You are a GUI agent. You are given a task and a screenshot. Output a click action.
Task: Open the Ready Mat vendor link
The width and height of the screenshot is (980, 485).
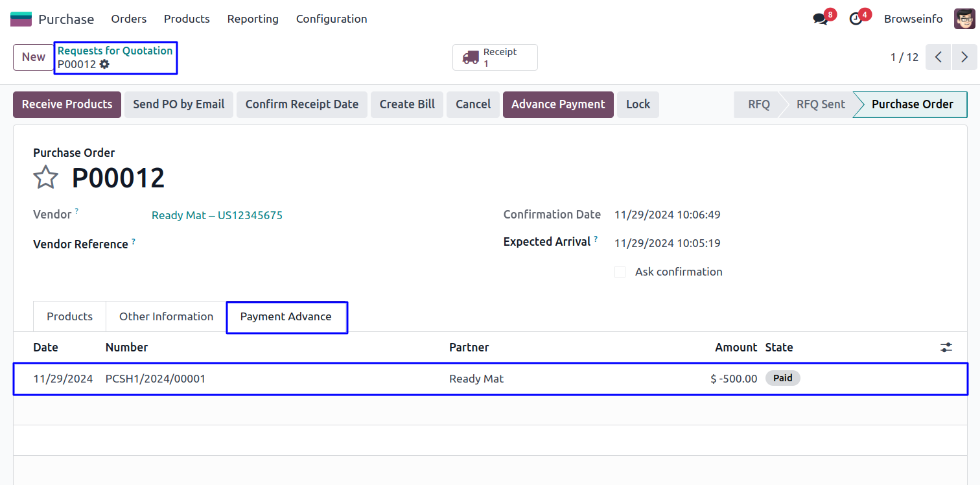pos(217,215)
